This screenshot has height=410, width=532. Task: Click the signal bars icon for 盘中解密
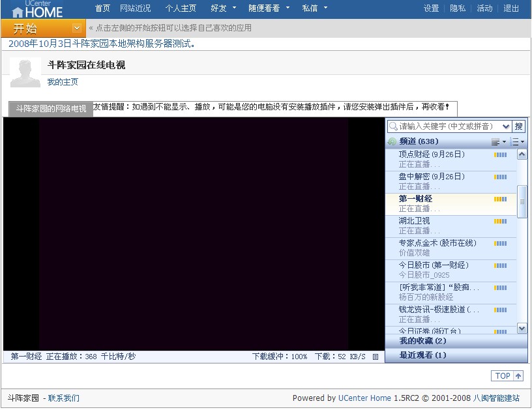500,177
